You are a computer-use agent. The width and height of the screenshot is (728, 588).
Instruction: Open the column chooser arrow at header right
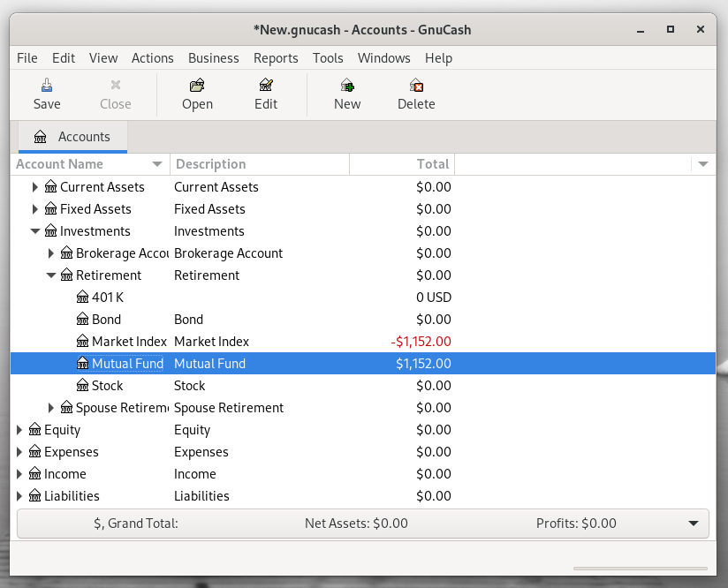pos(703,164)
